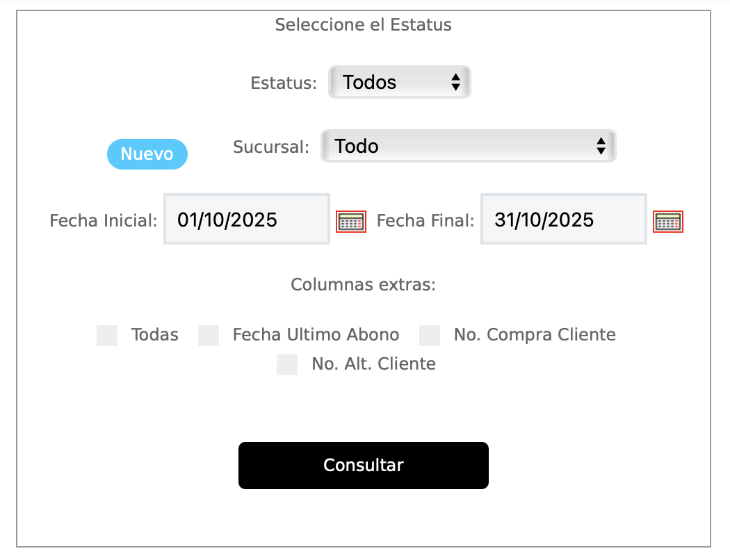Click the "No. Alt. Cliente" label text
Image resolution: width=730 pixels, height=560 pixels.
[x=374, y=363]
